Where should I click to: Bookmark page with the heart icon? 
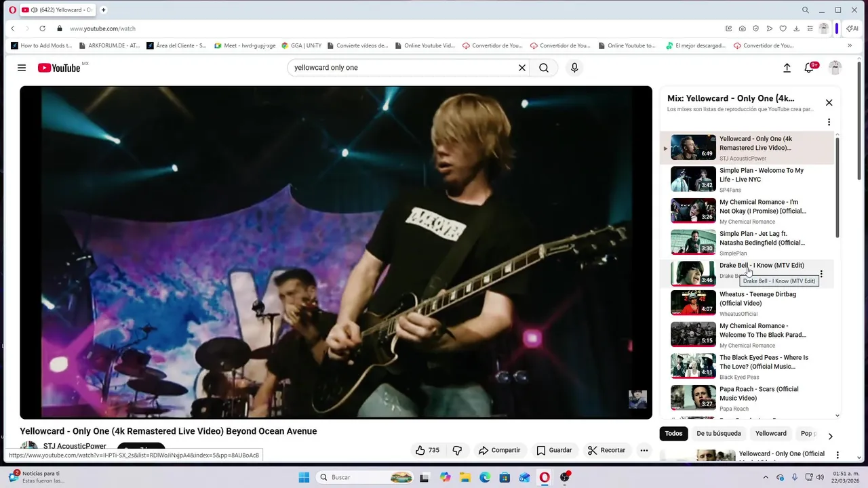coord(783,28)
